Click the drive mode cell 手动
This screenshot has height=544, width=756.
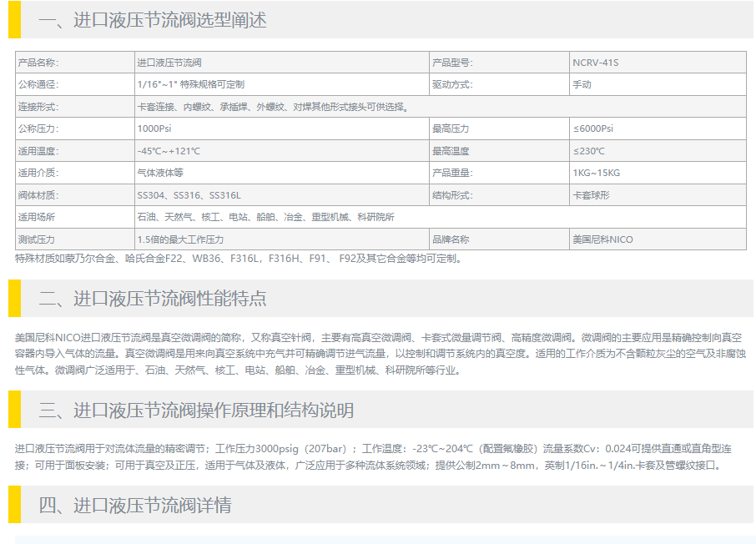[582, 84]
